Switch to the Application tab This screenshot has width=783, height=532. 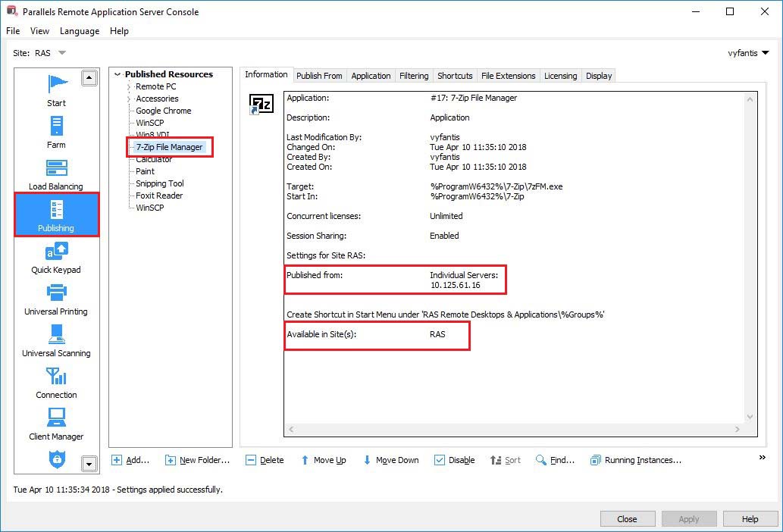371,76
